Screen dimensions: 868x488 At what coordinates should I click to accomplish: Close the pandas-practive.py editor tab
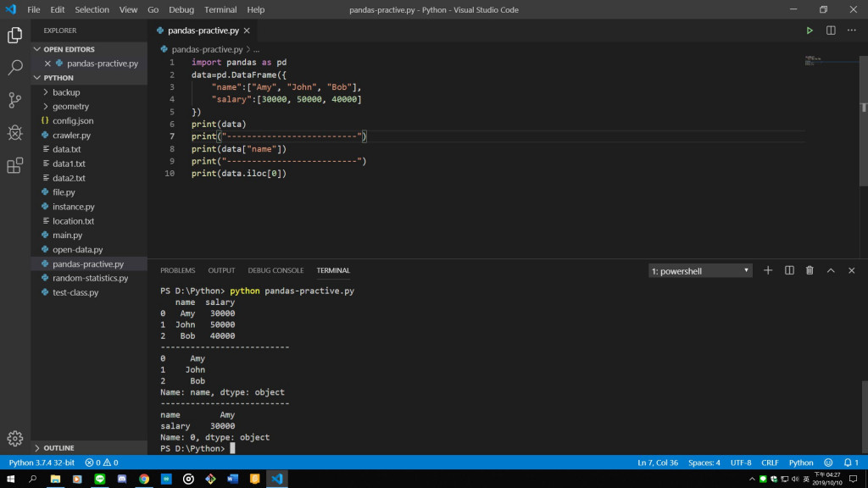pos(247,30)
